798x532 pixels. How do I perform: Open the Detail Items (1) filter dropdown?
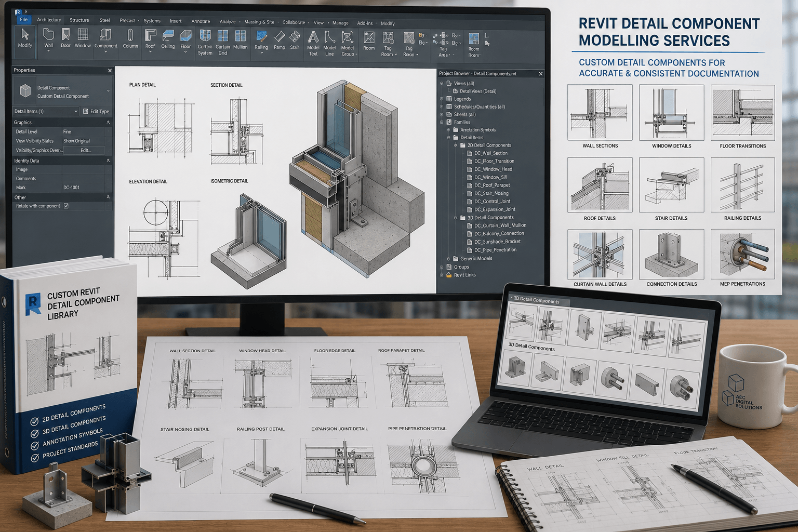click(46, 111)
